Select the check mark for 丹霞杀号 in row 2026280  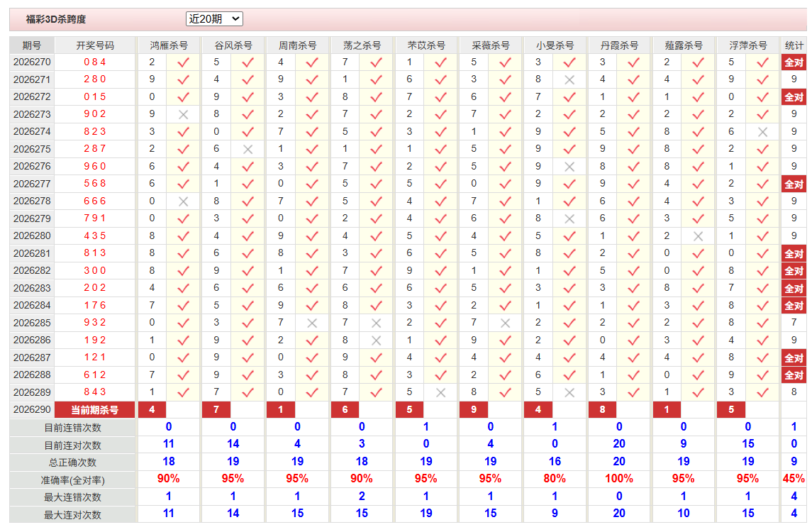click(633, 236)
